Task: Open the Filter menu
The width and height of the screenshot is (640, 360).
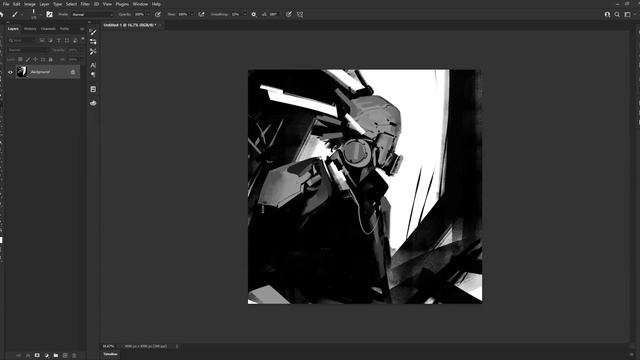Action: 85,4
